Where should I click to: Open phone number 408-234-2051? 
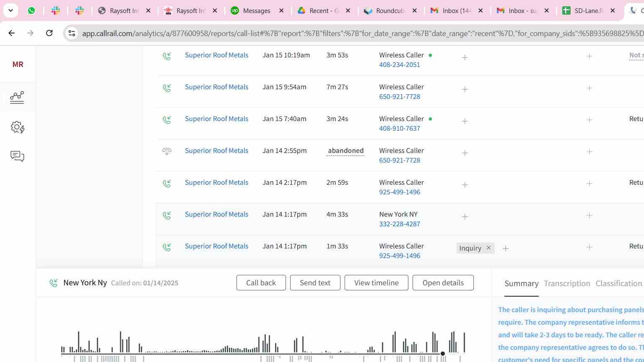pyautogui.click(x=400, y=65)
